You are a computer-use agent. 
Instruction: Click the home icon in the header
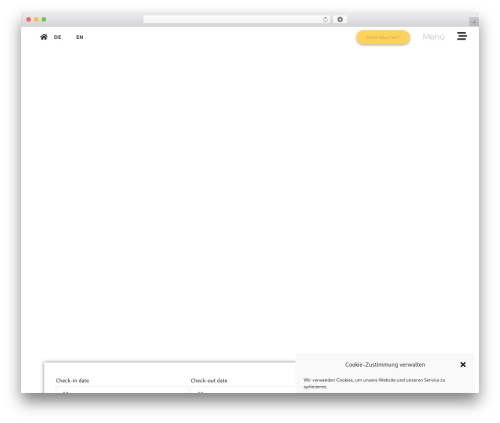[x=44, y=37]
